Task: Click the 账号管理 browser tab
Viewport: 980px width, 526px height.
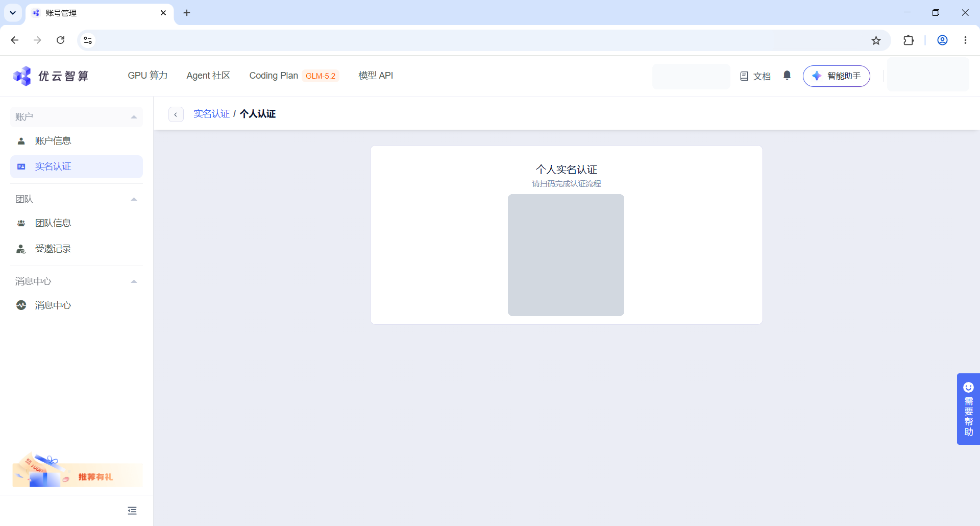Action: click(x=100, y=13)
